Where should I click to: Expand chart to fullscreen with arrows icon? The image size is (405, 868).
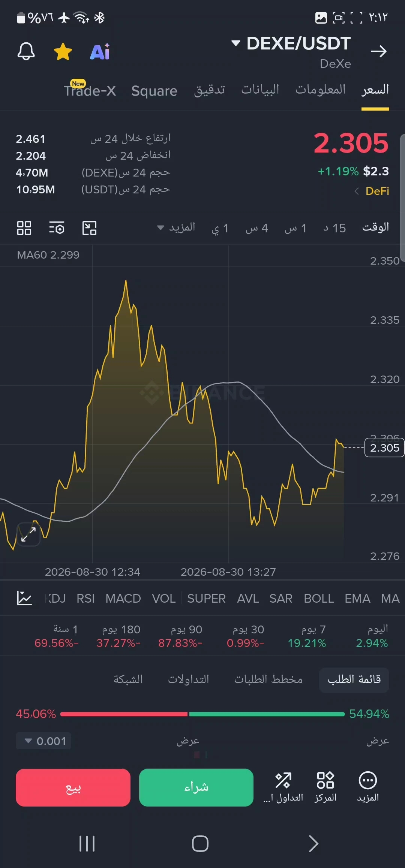pyautogui.click(x=28, y=534)
